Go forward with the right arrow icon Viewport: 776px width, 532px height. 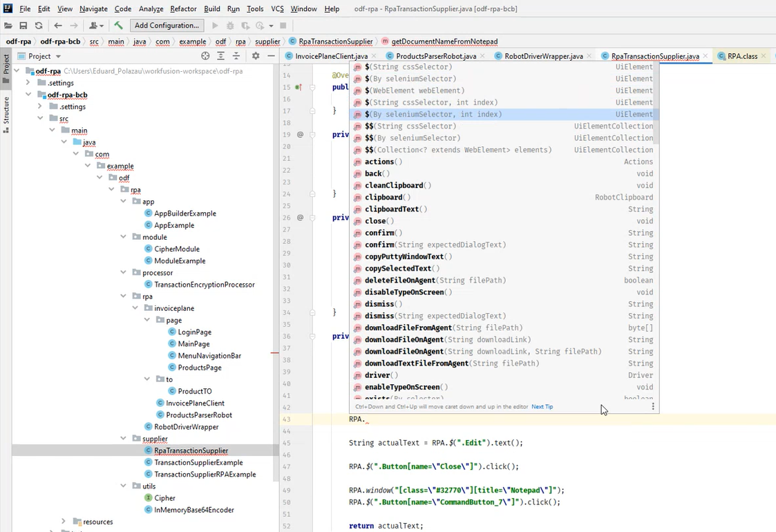pyautogui.click(x=74, y=26)
